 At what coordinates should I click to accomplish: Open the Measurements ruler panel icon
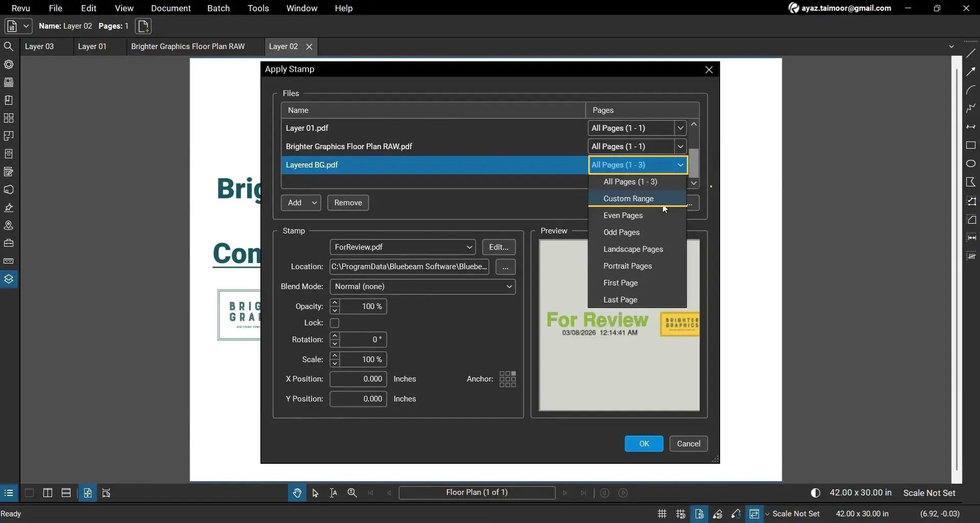point(9,261)
